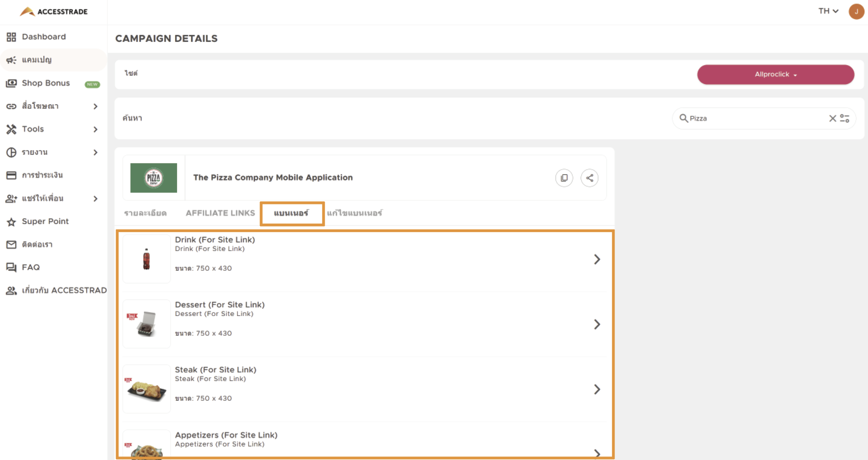Open search filter options icon
The image size is (868, 460).
pyautogui.click(x=845, y=118)
